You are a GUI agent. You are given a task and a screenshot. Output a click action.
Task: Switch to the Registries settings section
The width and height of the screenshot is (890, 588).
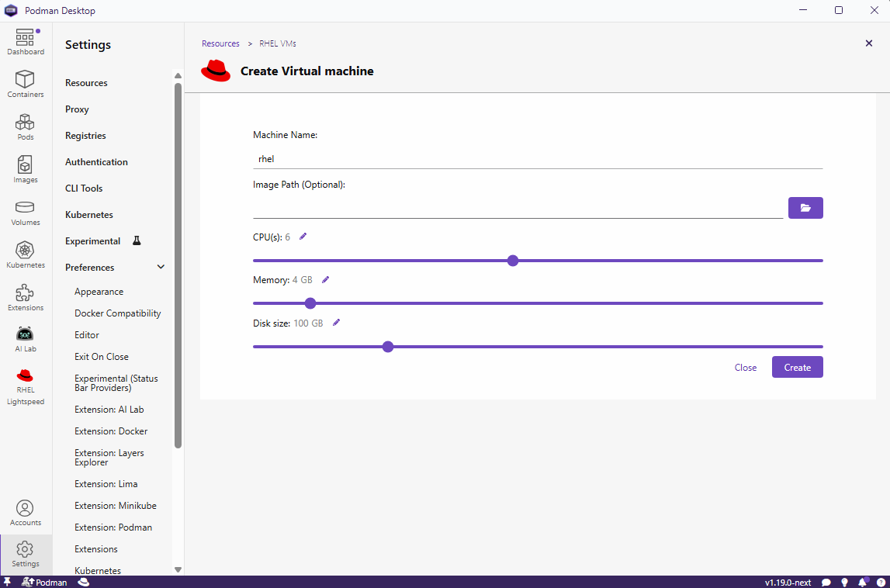pos(88,135)
